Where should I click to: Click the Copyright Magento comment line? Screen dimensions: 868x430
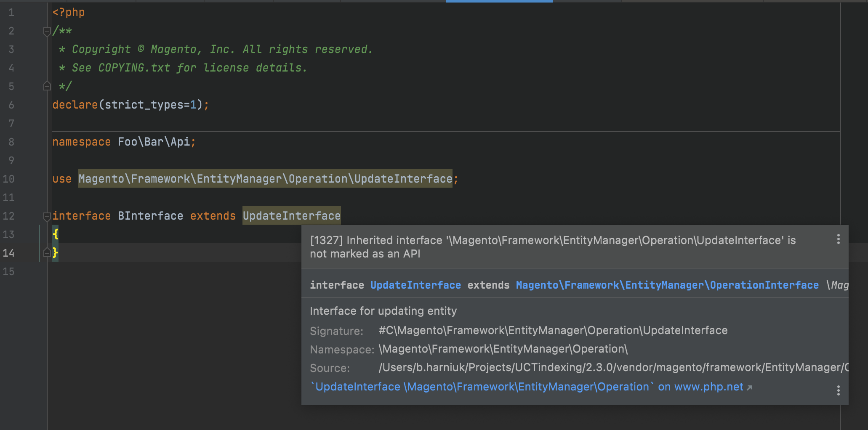pos(216,49)
